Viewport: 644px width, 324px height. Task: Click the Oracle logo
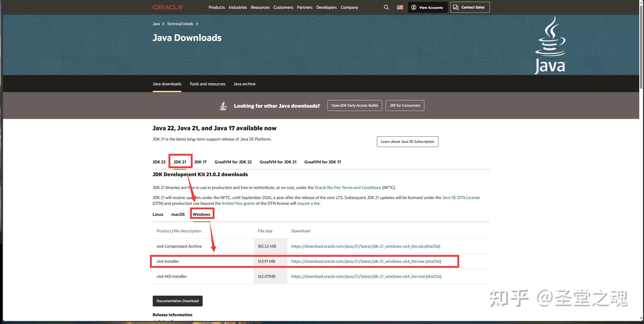pyautogui.click(x=168, y=7)
